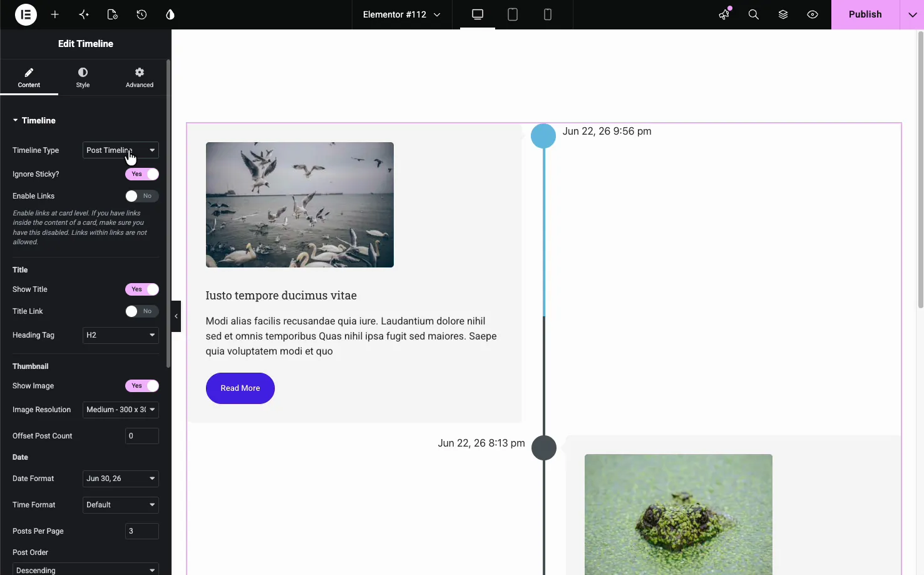Open the Heading Tag dropdown
Screen dimensions: 924x575
(121, 335)
